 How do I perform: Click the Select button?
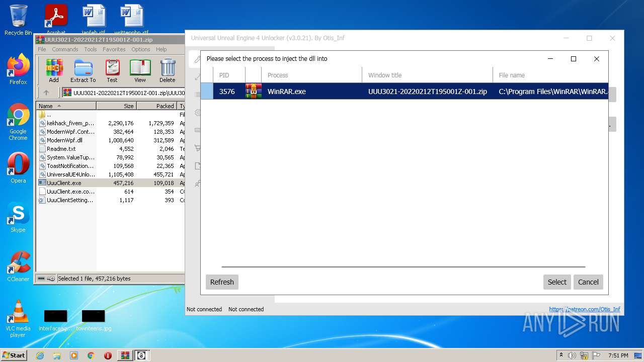pos(557,282)
